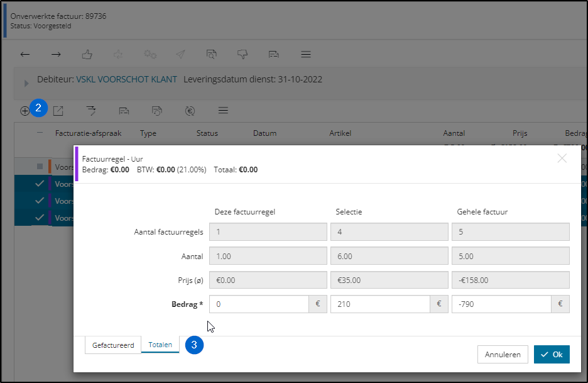
Task: Sort by the Aantal column header
Action: click(454, 133)
